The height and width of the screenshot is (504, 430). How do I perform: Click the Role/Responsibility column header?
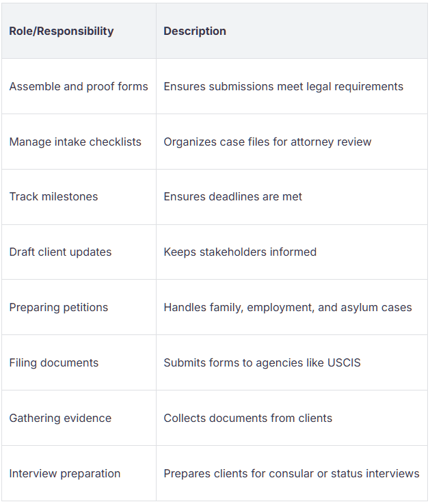pyautogui.click(x=62, y=31)
